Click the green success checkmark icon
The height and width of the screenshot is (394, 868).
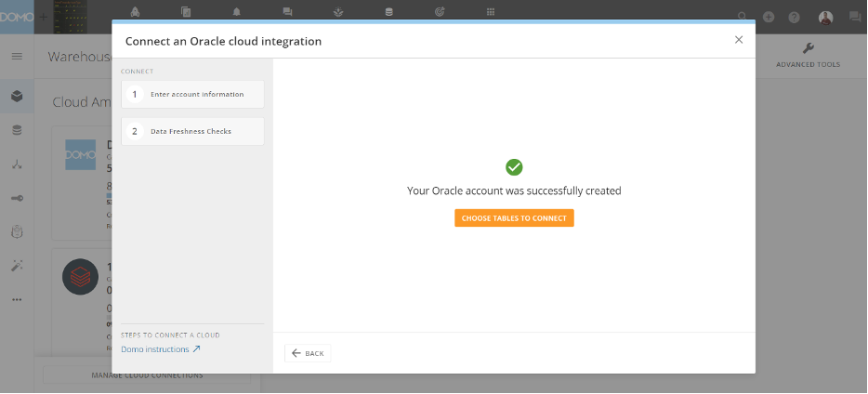[514, 167]
